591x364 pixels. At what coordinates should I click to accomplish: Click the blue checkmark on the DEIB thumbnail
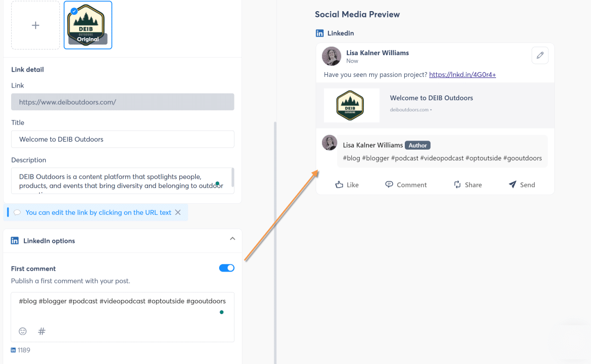tap(74, 10)
